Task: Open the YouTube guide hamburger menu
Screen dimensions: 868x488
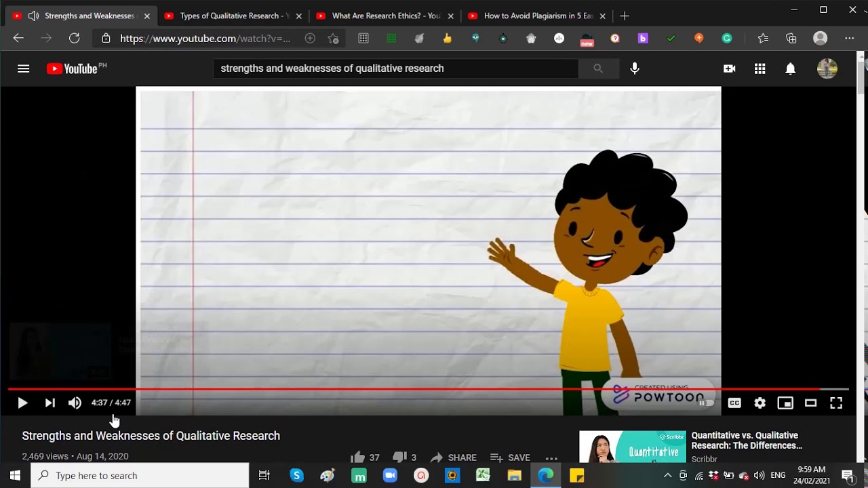Action: [x=23, y=68]
